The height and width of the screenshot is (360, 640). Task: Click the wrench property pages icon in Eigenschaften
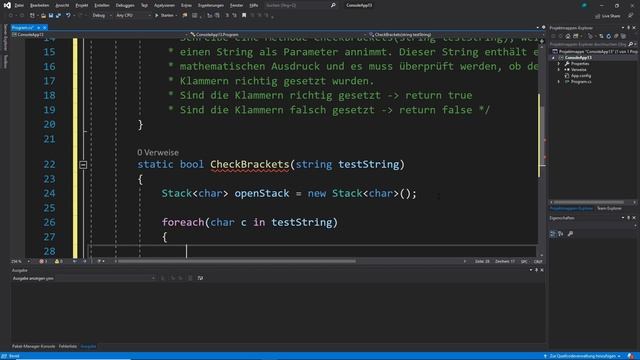(570, 233)
